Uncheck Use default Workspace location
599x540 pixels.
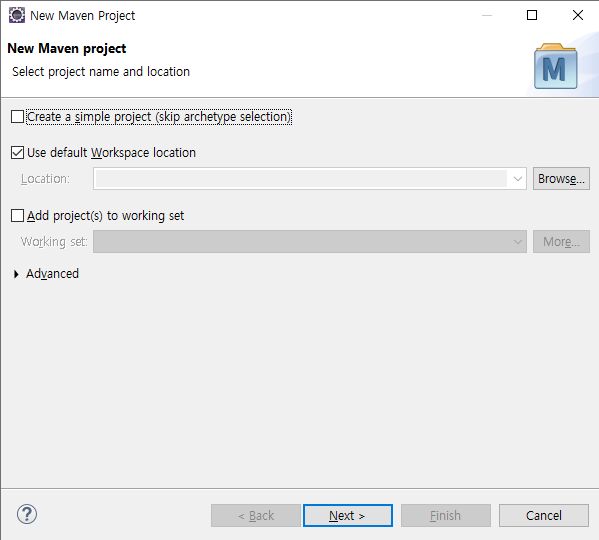click(x=17, y=152)
